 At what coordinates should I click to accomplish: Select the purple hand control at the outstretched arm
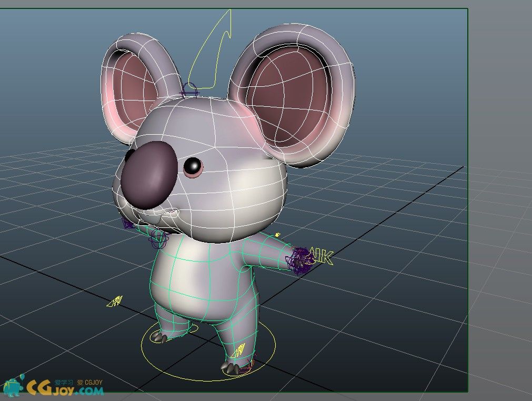(298, 262)
